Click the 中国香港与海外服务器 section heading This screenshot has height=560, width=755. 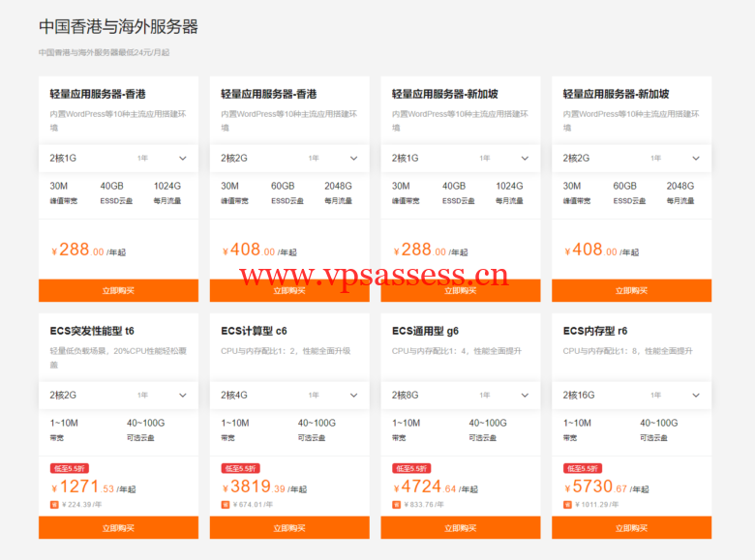click(118, 27)
